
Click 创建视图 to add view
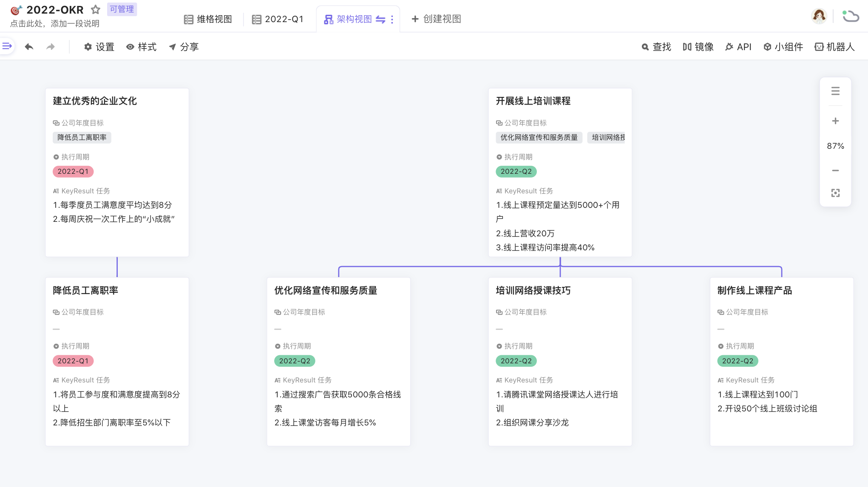tap(436, 19)
